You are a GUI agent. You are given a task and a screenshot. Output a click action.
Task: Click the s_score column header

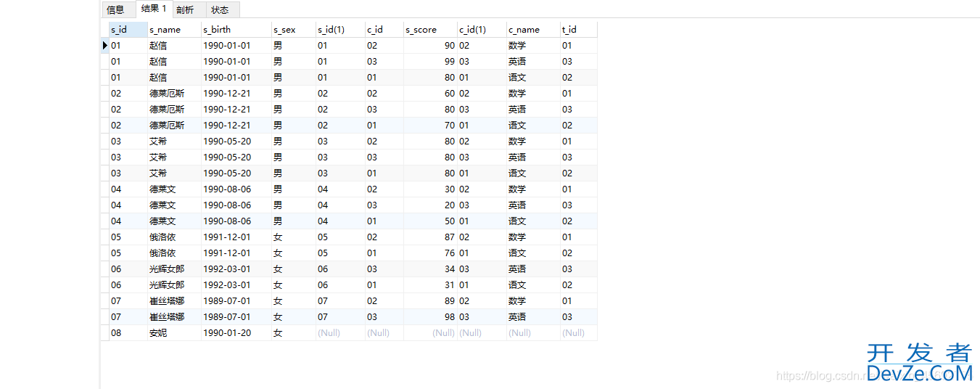point(430,30)
